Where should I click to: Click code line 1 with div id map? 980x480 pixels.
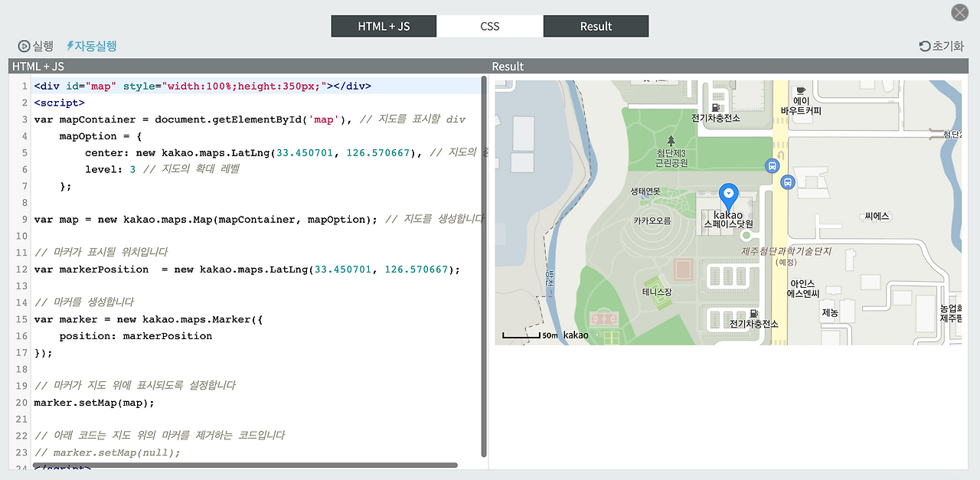pyautogui.click(x=202, y=86)
